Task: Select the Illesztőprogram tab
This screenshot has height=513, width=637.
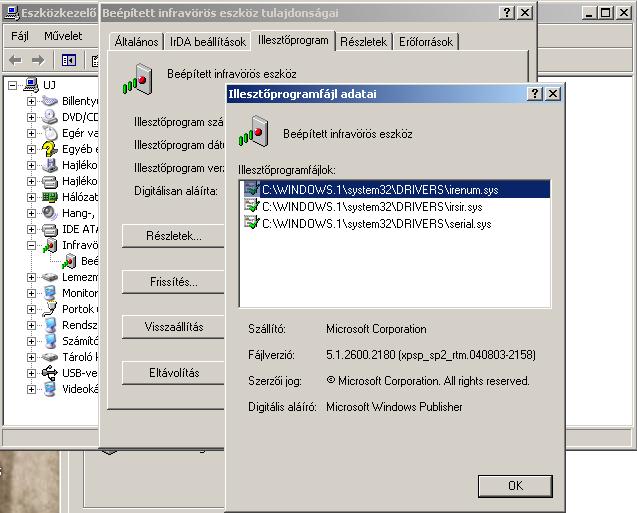Action: (293, 40)
